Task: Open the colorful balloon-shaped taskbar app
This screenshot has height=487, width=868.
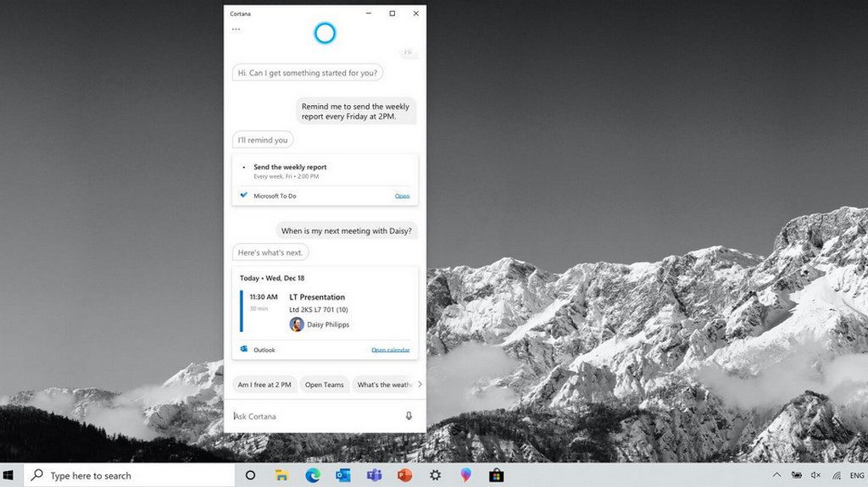Action: pos(466,475)
